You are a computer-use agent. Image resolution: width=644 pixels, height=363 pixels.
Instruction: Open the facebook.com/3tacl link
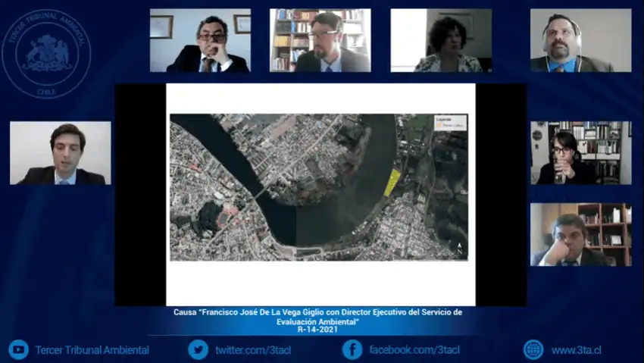414,350
